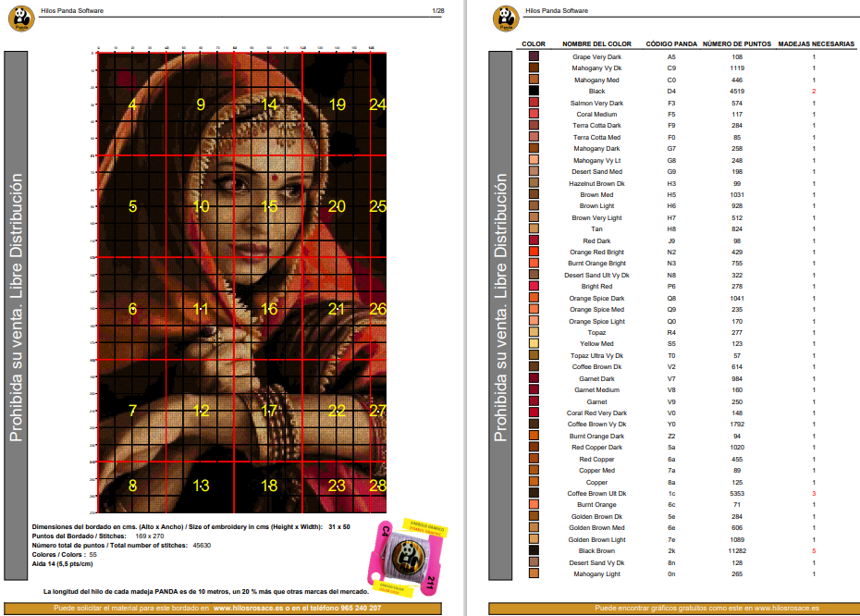
Task: Click the Yellow Med color swatch
Action: (534, 343)
